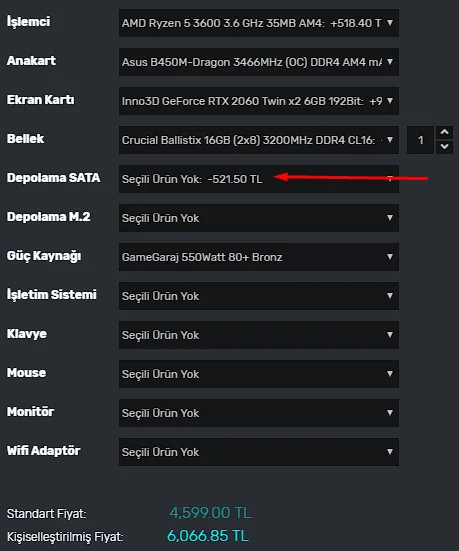459x551 pixels.
Task: Click the memory quantity field showing 1
Action: [421, 140]
